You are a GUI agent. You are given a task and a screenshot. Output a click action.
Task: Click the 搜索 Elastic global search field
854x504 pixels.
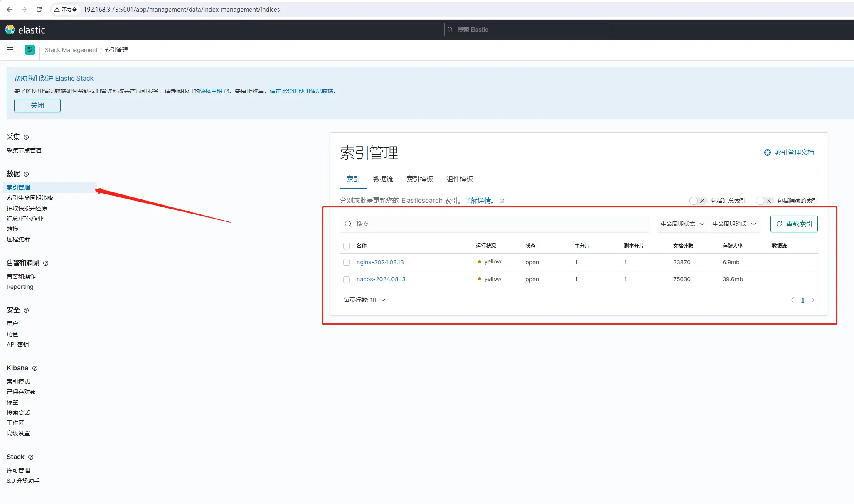click(x=527, y=30)
